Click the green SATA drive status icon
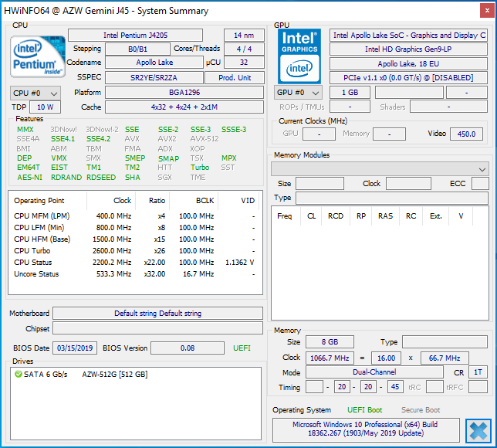Screen dimensions: 497x448 (x=18, y=374)
